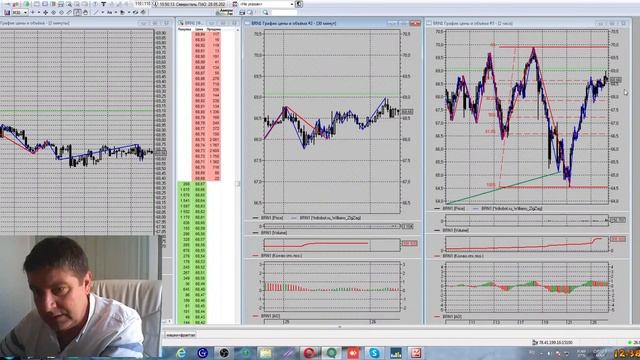Image resolution: width=640 pixels, height=360 pixels.
Task: Expand the small combo box in second toolbar row
Action: click(20, 12)
